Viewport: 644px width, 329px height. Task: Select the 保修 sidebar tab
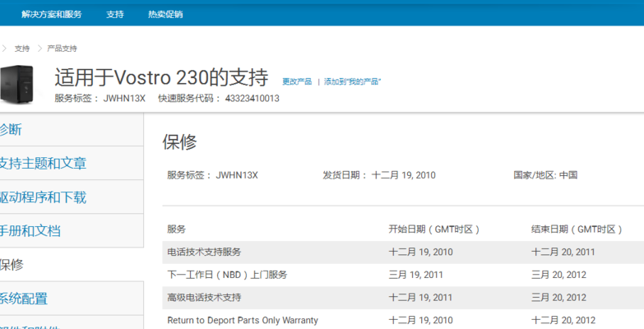click(72, 265)
